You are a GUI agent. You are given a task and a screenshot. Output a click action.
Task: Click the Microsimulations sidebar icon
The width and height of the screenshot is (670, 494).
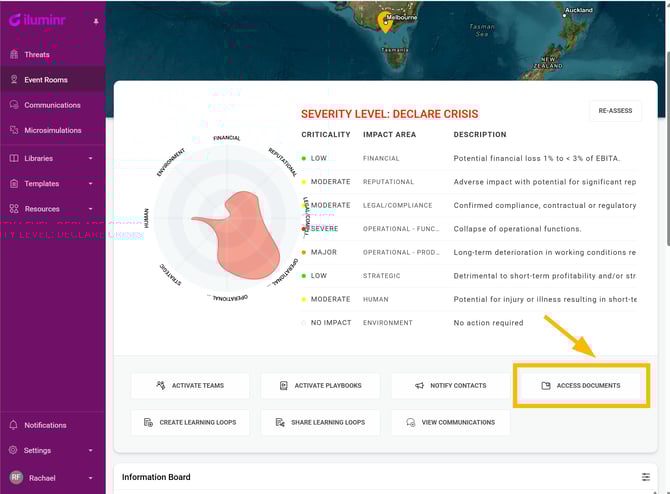pos(14,130)
